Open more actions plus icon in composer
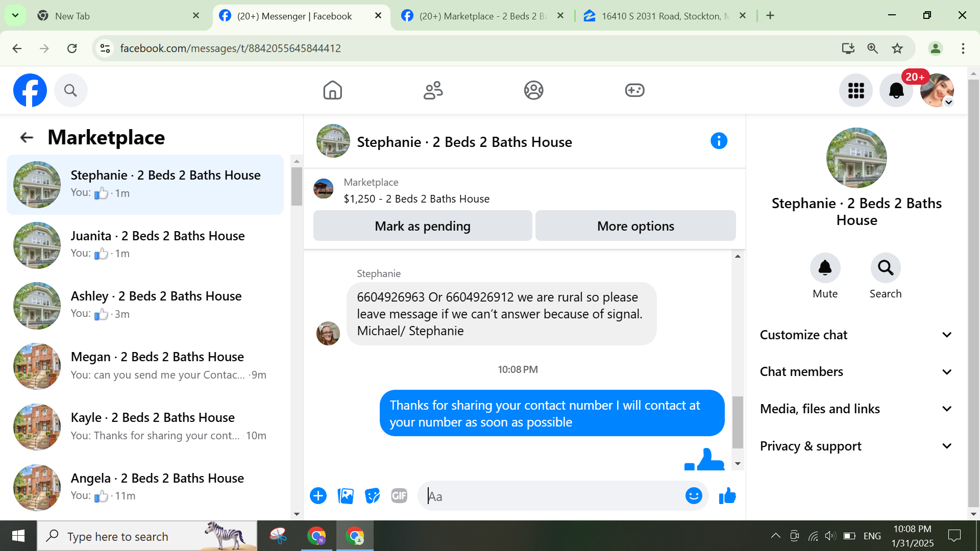Image resolution: width=980 pixels, height=551 pixels. pyautogui.click(x=318, y=496)
